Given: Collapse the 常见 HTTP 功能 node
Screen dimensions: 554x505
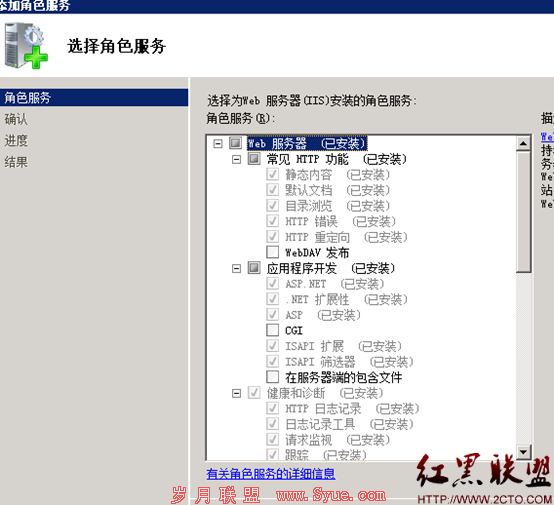Looking at the screenshot, I should tap(236, 160).
